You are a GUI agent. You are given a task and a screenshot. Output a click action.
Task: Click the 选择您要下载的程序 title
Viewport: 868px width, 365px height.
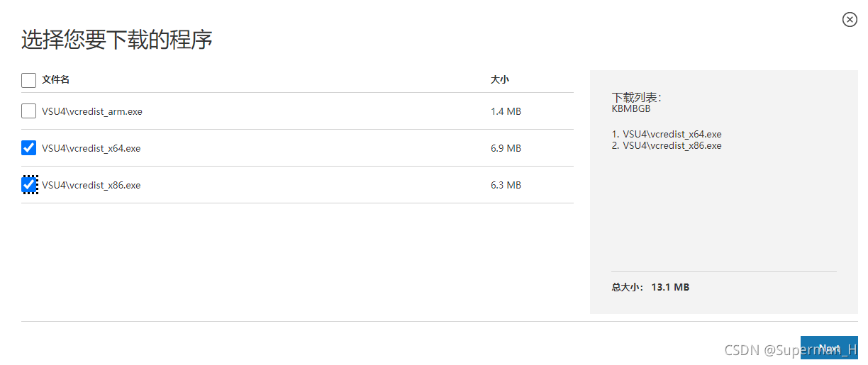[117, 40]
